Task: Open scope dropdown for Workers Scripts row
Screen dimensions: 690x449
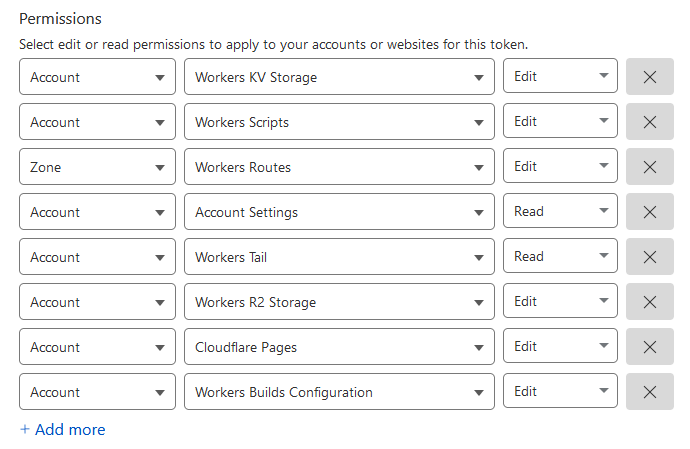Action: point(97,121)
